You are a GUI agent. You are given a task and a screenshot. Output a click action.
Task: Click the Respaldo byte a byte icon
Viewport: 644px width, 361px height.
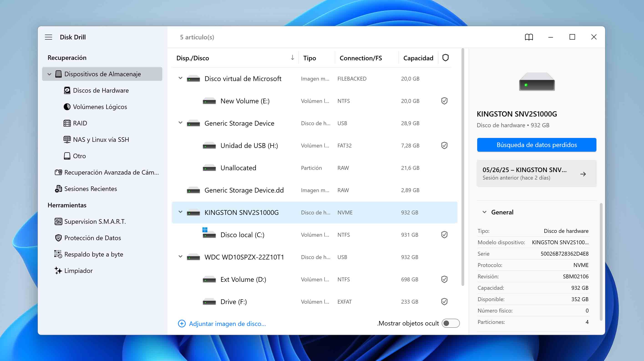click(58, 254)
